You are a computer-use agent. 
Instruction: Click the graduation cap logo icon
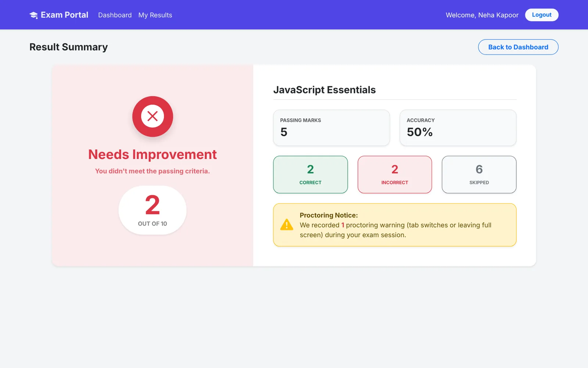point(33,15)
